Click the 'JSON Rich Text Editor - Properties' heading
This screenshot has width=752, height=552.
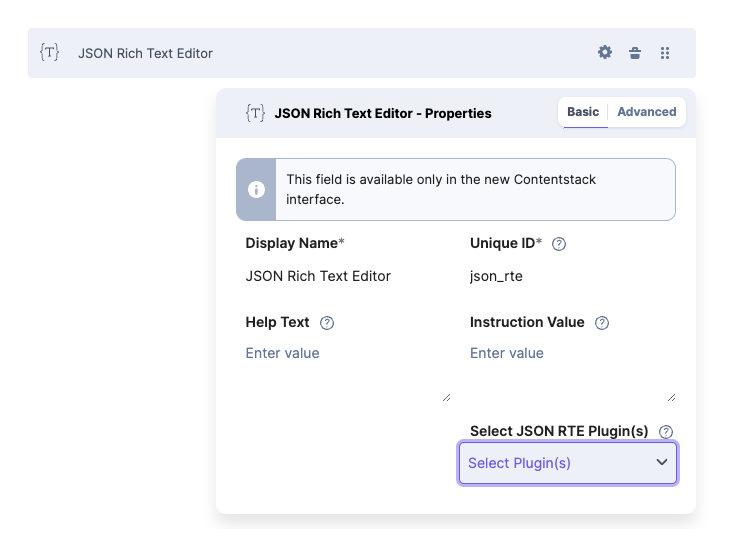(383, 113)
